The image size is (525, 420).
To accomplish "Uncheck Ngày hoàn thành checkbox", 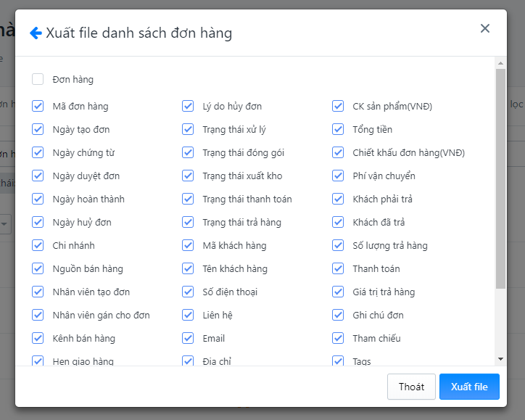I will [38, 199].
